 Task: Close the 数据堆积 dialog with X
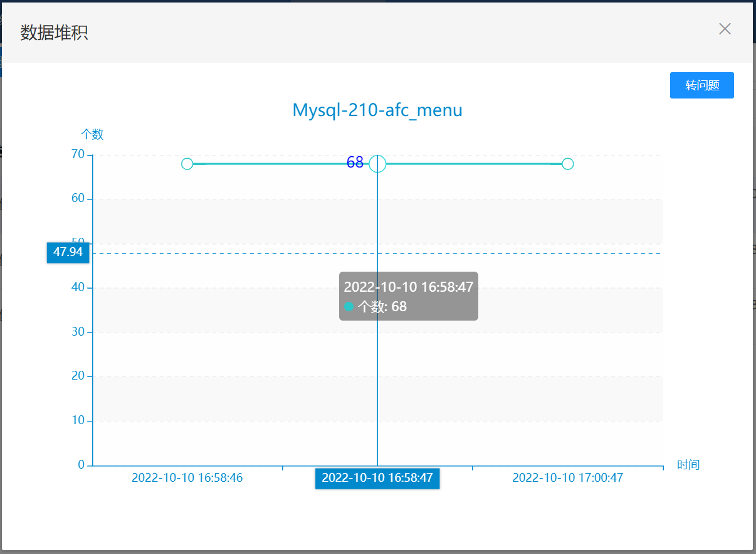point(725,29)
